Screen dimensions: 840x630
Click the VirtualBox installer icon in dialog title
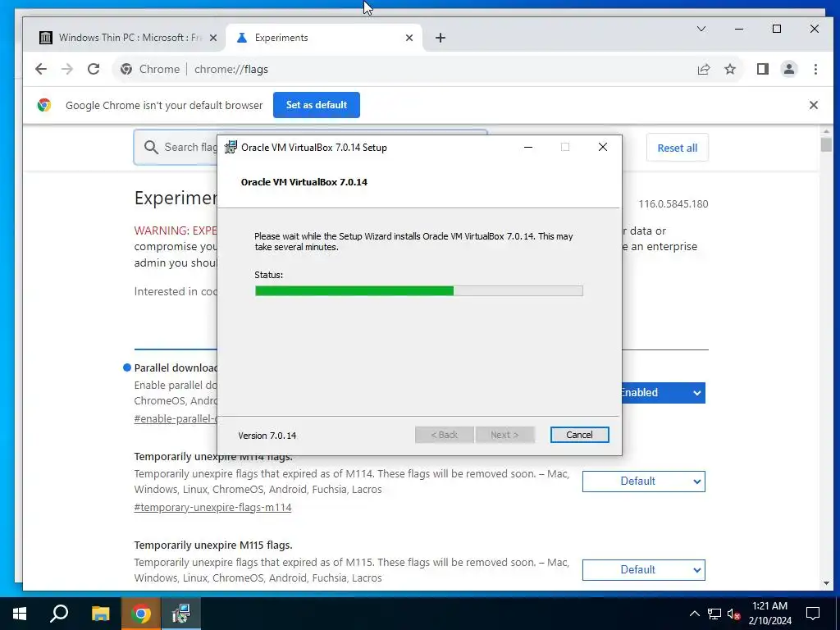(x=231, y=148)
